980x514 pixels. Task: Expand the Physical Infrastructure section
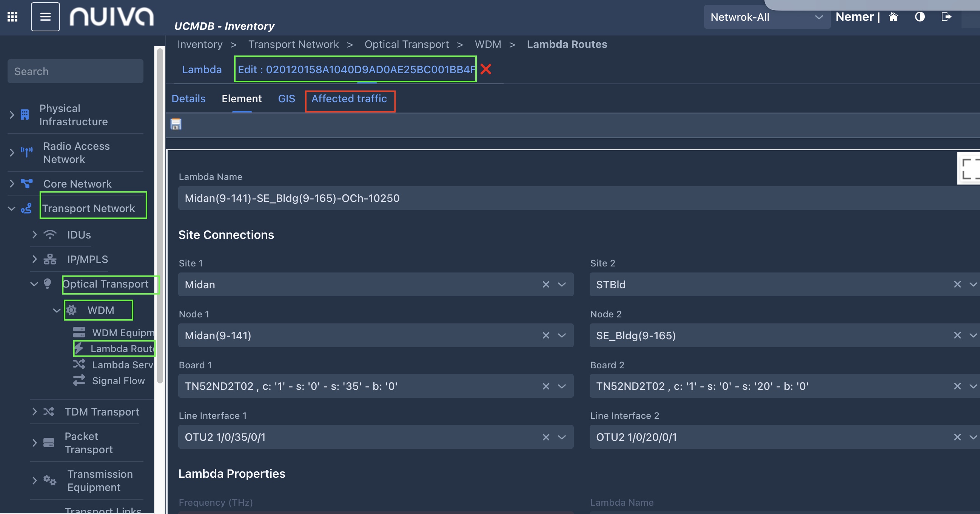(12, 115)
